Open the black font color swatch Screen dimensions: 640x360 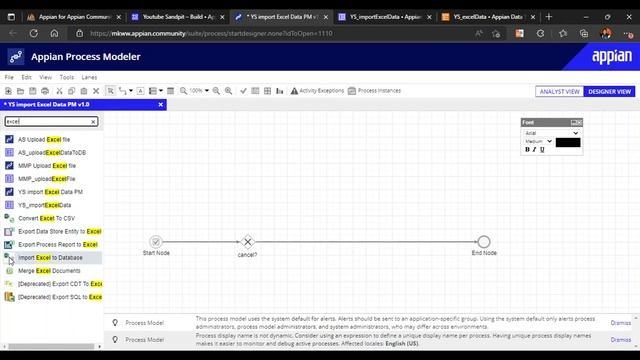(568, 142)
